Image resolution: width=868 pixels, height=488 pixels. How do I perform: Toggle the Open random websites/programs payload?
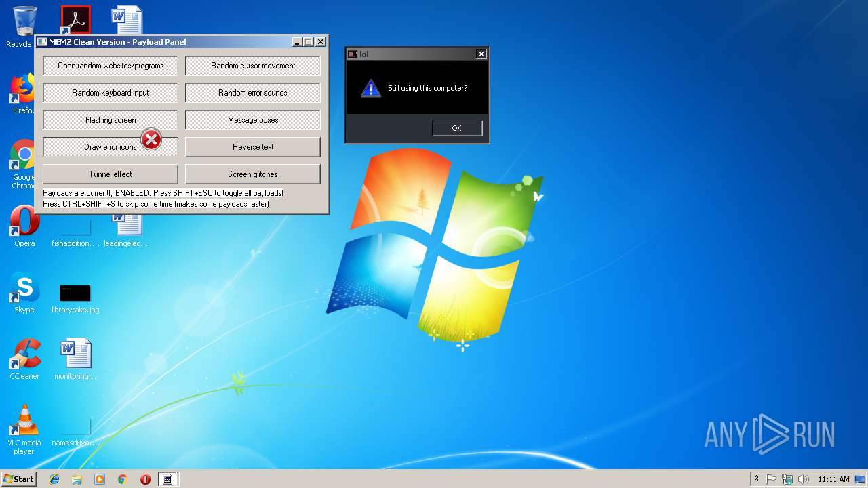[111, 66]
